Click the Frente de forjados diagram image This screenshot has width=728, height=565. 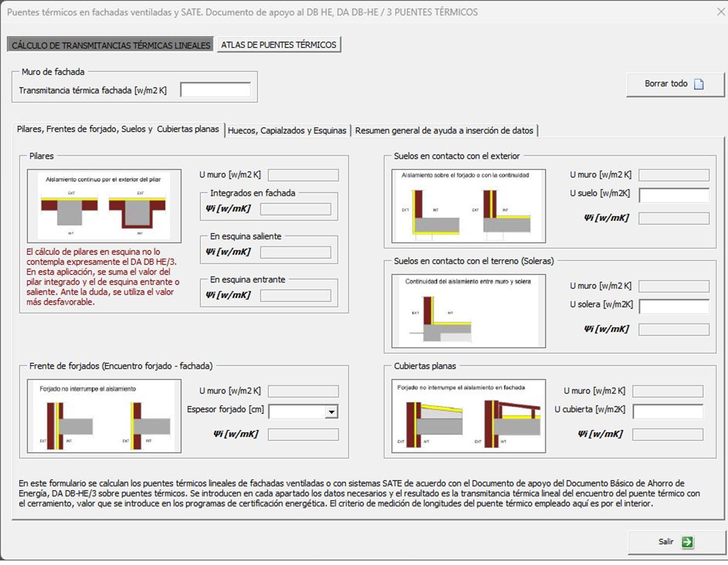click(x=104, y=416)
